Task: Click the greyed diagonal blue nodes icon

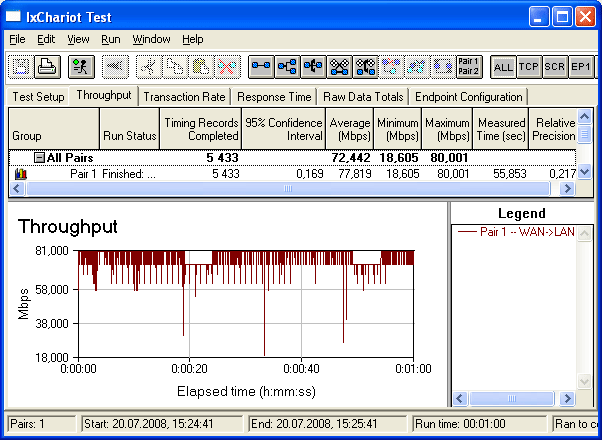Action: (417, 67)
